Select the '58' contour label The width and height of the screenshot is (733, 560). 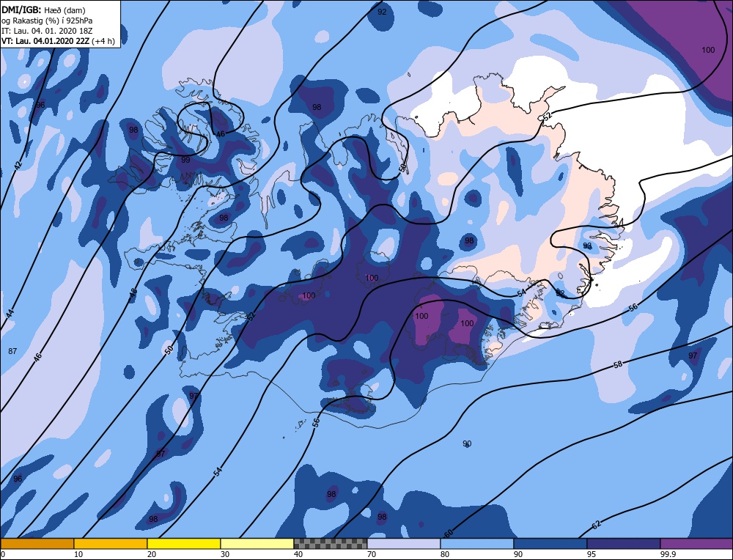(x=617, y=364)
